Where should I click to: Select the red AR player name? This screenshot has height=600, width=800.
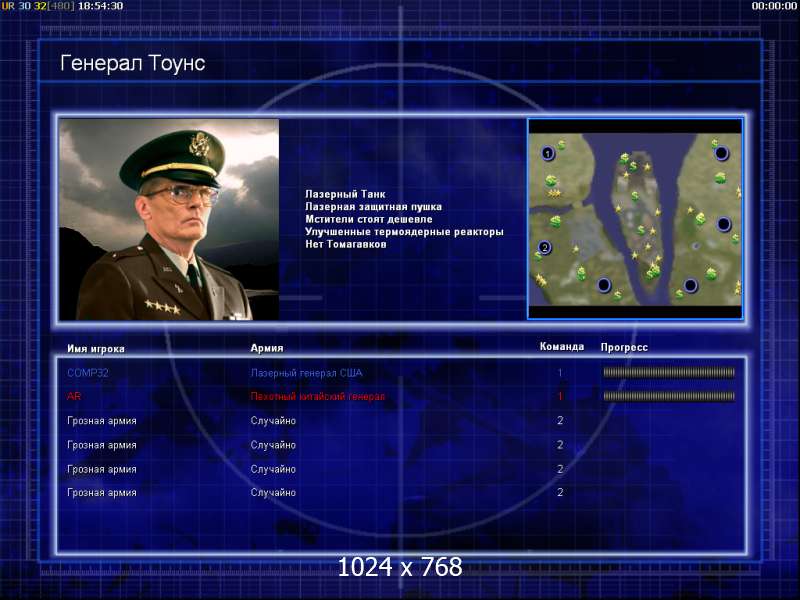74,396
